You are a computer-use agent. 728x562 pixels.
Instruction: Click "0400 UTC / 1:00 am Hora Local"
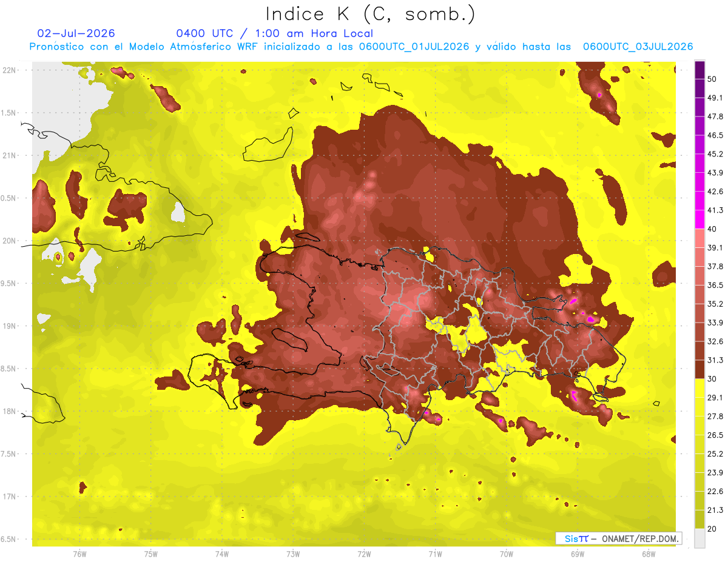[x=274, y=33]
